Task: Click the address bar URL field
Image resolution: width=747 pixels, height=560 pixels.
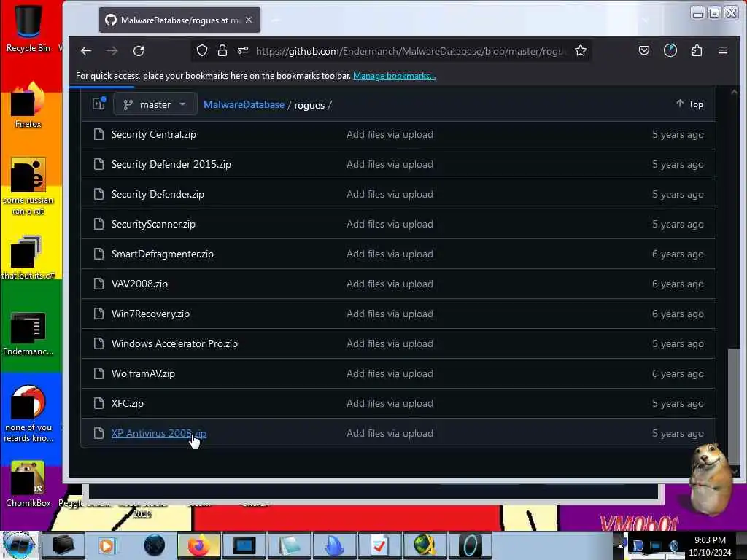Action: 411,51
